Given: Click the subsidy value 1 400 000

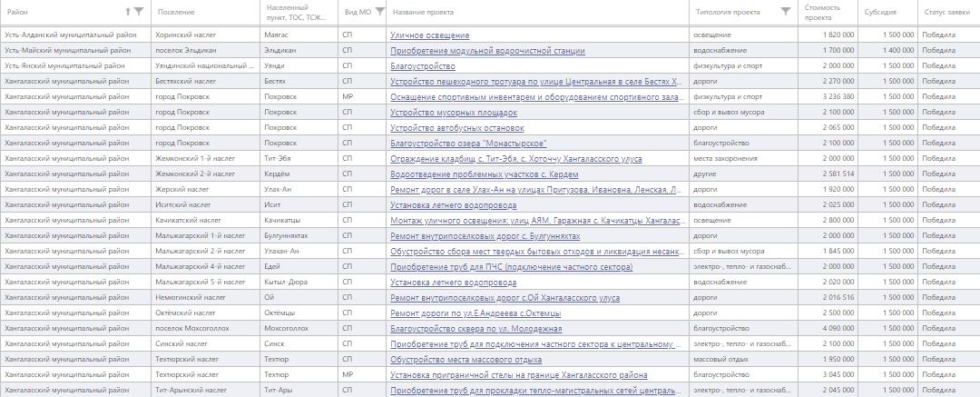Looking at the screenshot, I should pos(898,50).
